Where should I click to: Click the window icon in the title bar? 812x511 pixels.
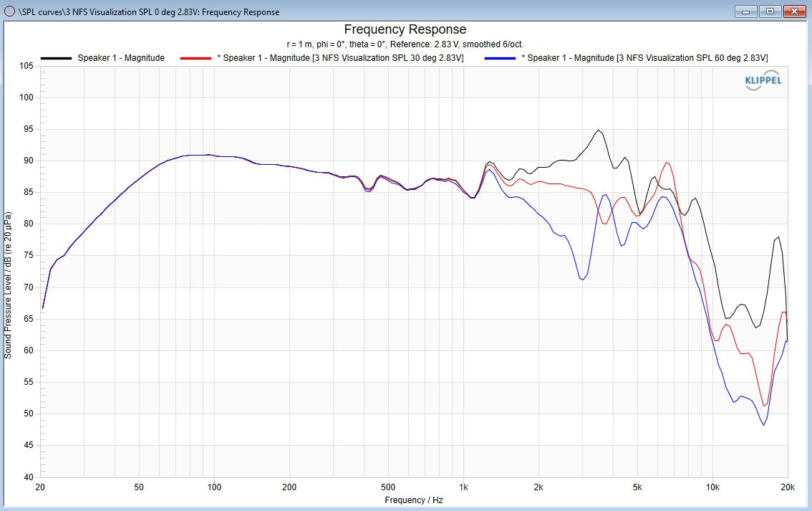(x=9, y=11)
